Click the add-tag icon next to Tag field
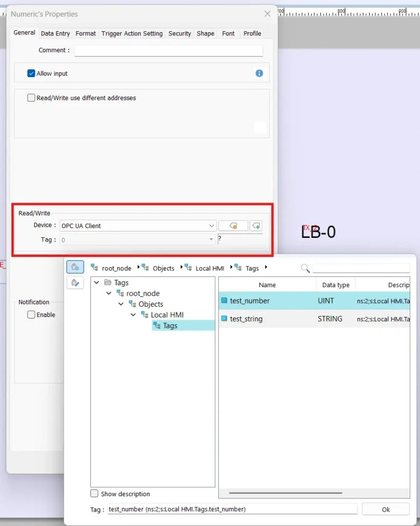This screenshot has width=420, height=526. coord(256,226)
